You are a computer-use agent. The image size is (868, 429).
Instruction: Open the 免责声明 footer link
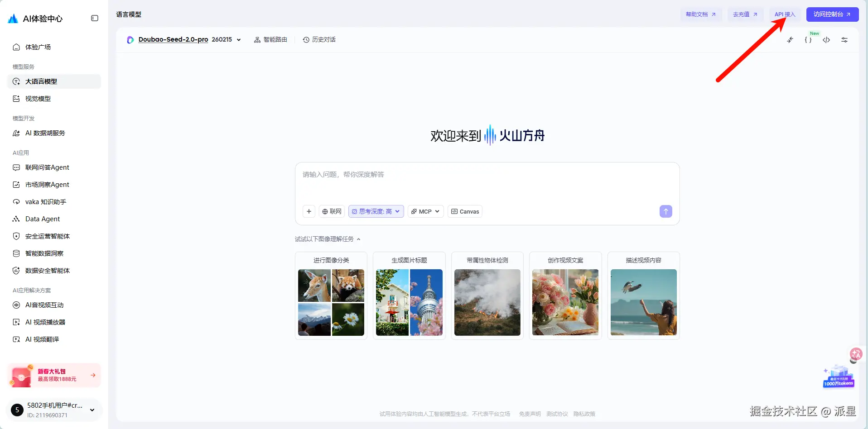coord(530,414)
